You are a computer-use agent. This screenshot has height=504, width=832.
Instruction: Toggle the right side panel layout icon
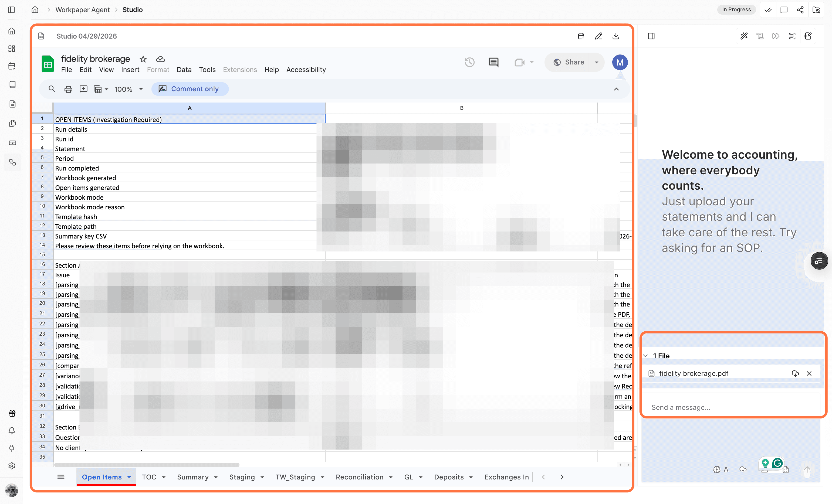tap(651, 36)
